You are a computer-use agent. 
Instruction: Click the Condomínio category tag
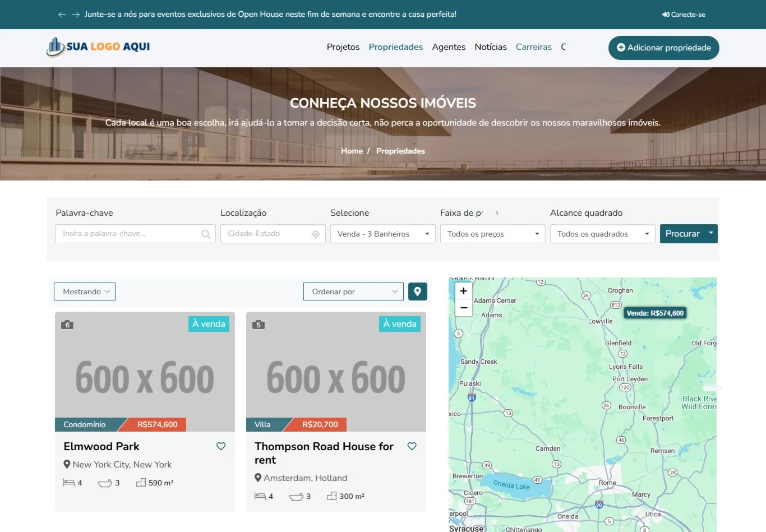click(85, 424)
